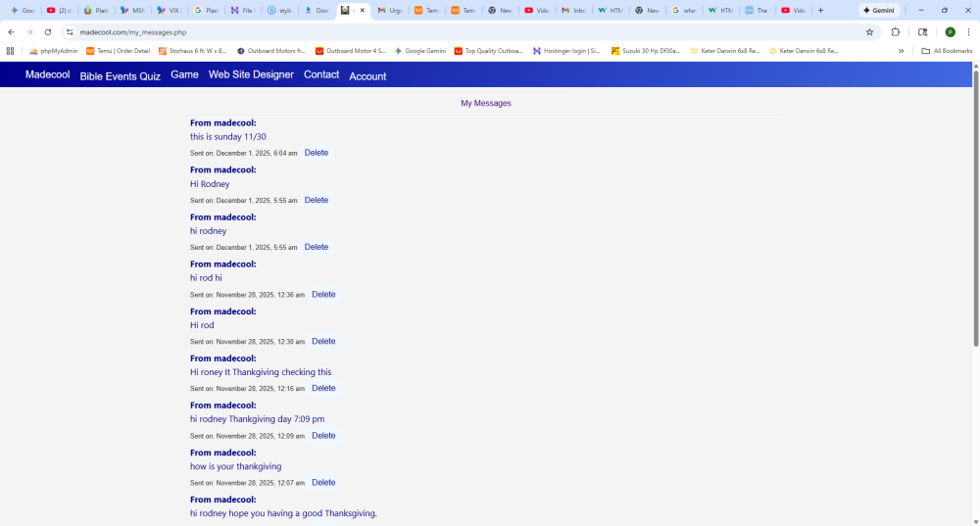This screenshot has width=980, height=526.
Task: Reload the page with the refresh icon
Action: coord(48,31)
